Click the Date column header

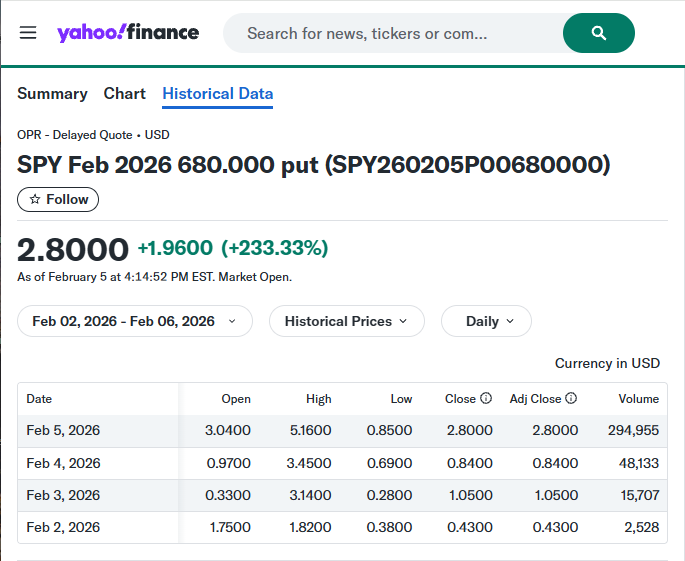[39, 398]
